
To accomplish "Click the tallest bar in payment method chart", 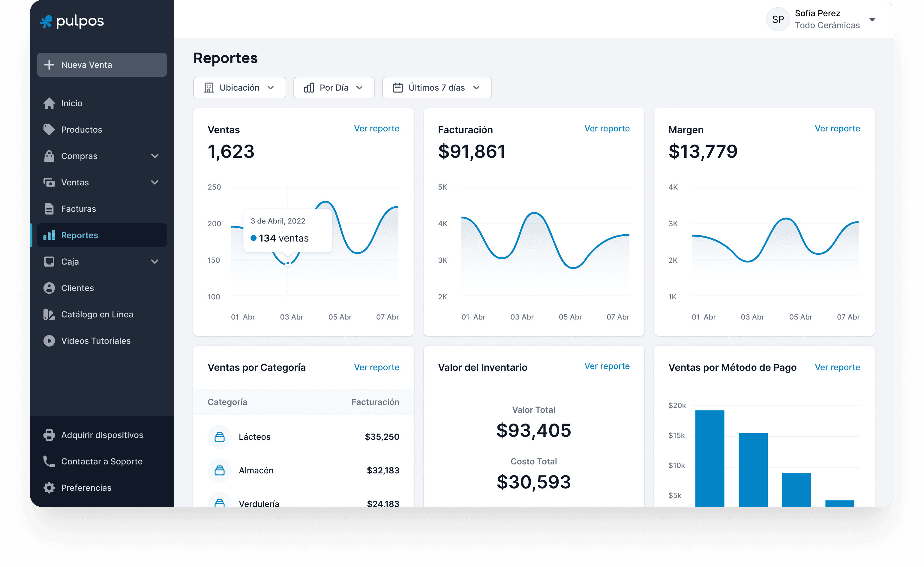I will point(709,457).
